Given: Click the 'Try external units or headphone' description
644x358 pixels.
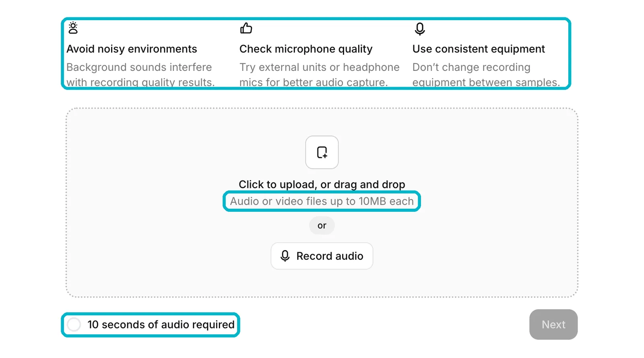Looking at the screenshot, I should [x=320, y=74].
